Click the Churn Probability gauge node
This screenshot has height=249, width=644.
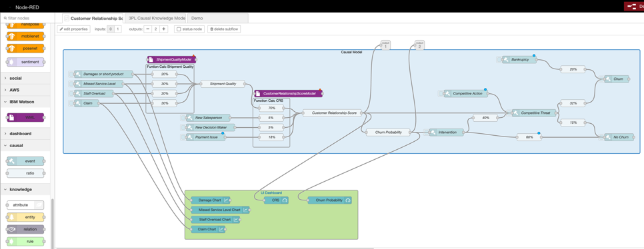pyautogui.click(x=330, y=200)
